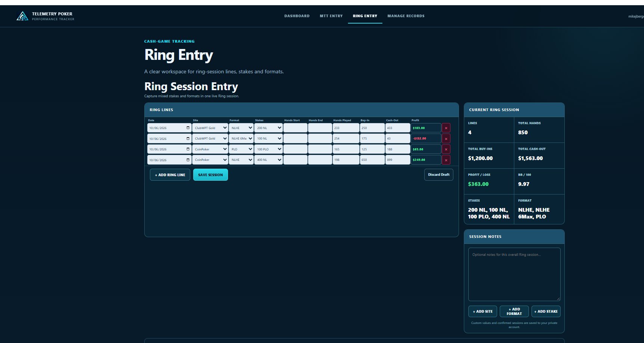Click the Total Buy-Ins value $1,200.00
The height and width of the screenshot is (343, 644).
(x=480, y=158)
